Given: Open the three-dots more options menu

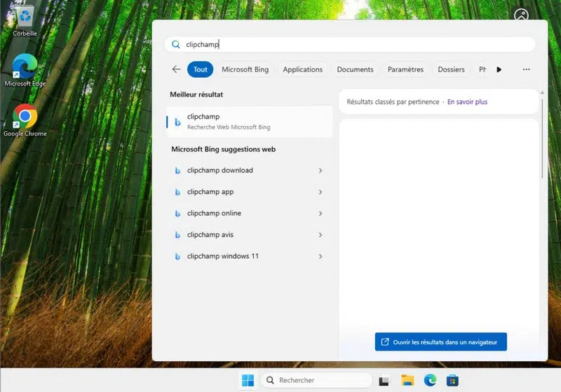Looking at the screenshot, I should pyautogui.click(x=526, y=69).
